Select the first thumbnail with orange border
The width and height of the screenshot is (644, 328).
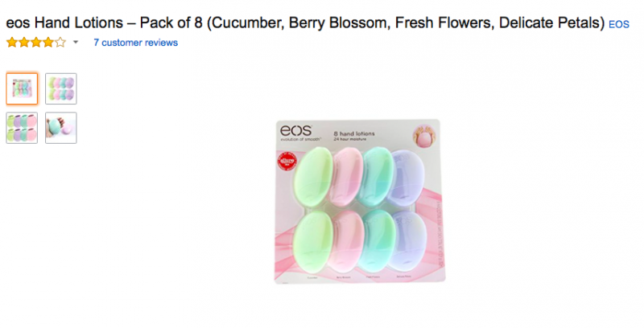point(22,88)
